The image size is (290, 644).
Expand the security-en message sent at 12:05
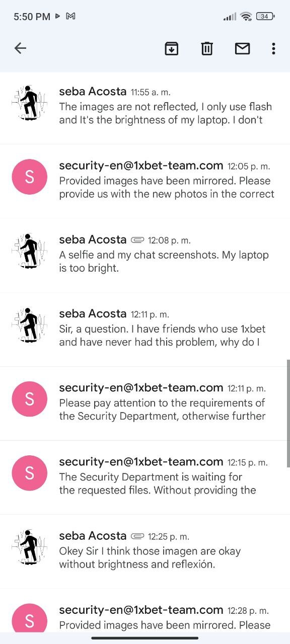click(x=145, y=181)
